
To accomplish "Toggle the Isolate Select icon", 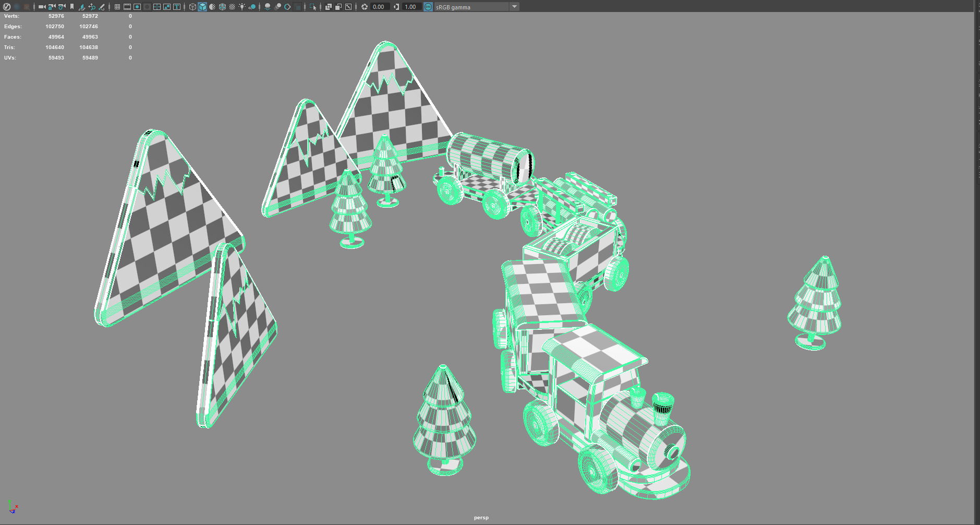I will tap(312, 7).
